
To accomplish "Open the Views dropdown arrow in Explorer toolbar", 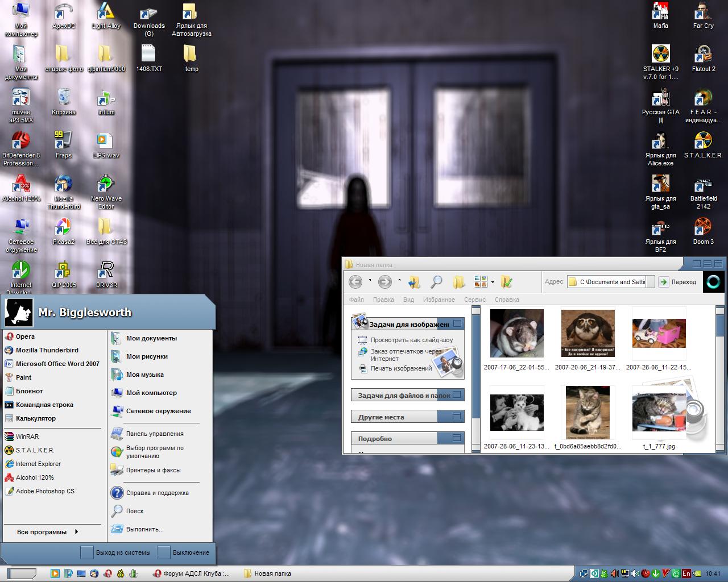I will tap(493, 282).
